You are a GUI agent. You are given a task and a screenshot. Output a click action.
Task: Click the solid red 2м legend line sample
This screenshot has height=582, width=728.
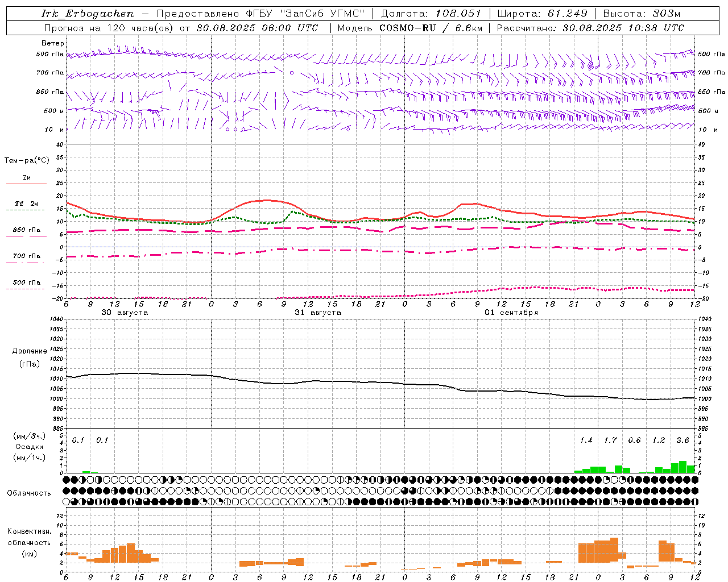pos(26,184)
